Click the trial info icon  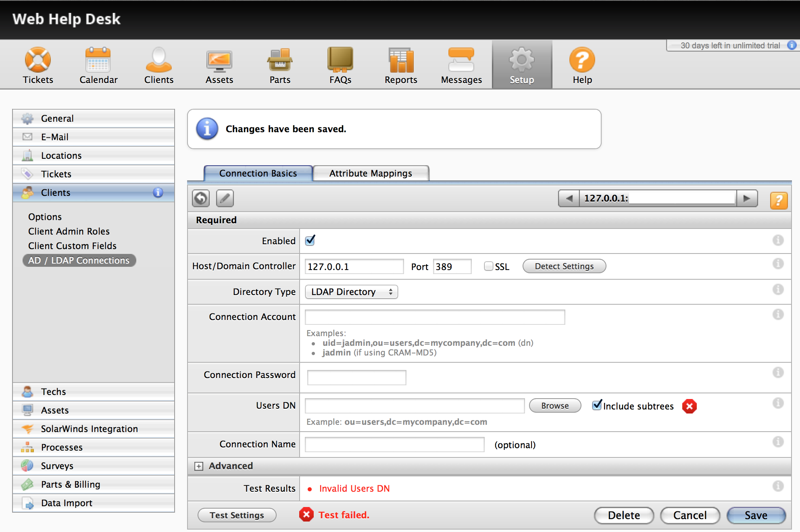[x=792, y=45]
